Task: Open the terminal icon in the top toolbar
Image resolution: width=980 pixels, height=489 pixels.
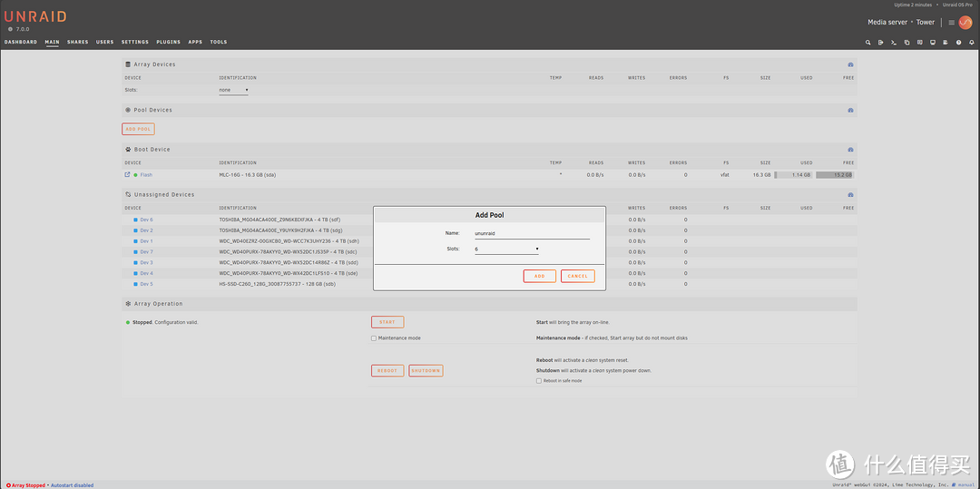Action: 894,43
